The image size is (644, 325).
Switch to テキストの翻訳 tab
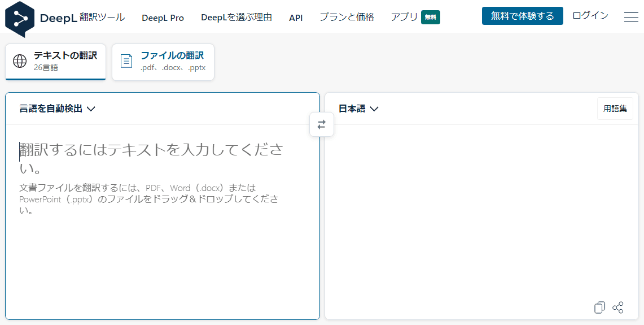point(55,62)
